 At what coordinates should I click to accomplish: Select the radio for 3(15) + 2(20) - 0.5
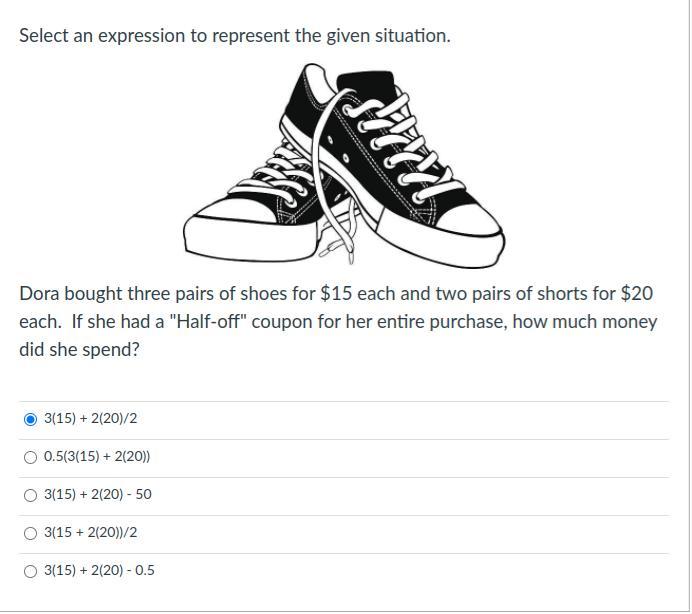[x=31, y=571]
